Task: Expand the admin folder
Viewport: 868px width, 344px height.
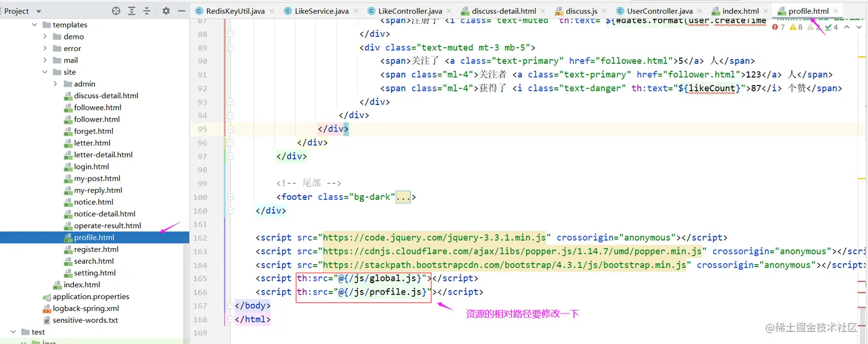Action: point(56,84)
